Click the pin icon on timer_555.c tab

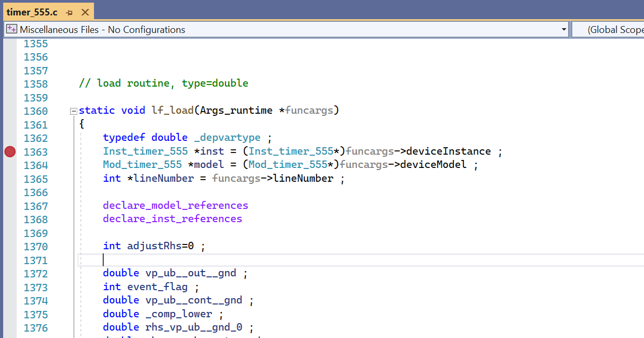click(x=70, y=12)
